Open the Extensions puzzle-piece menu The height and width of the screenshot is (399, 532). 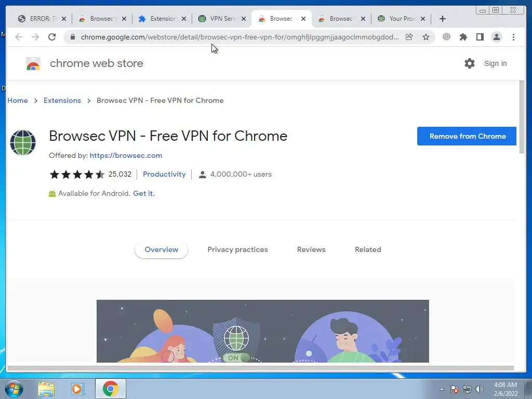pyautogui.click(x=463, y=37)
